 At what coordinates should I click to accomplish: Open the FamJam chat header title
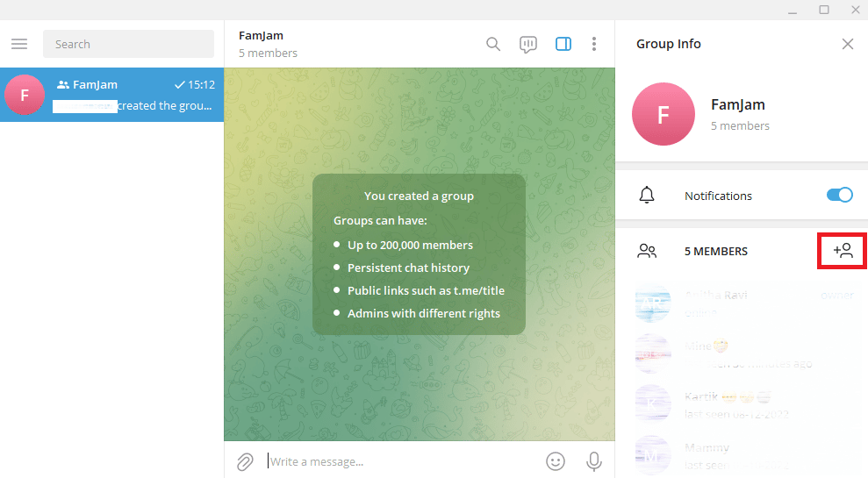pyautogui.click(x=261, y=35)
